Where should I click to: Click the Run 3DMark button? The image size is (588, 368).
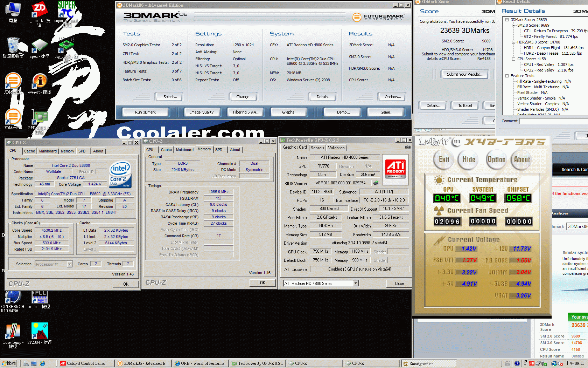click(x=145, y=112)
